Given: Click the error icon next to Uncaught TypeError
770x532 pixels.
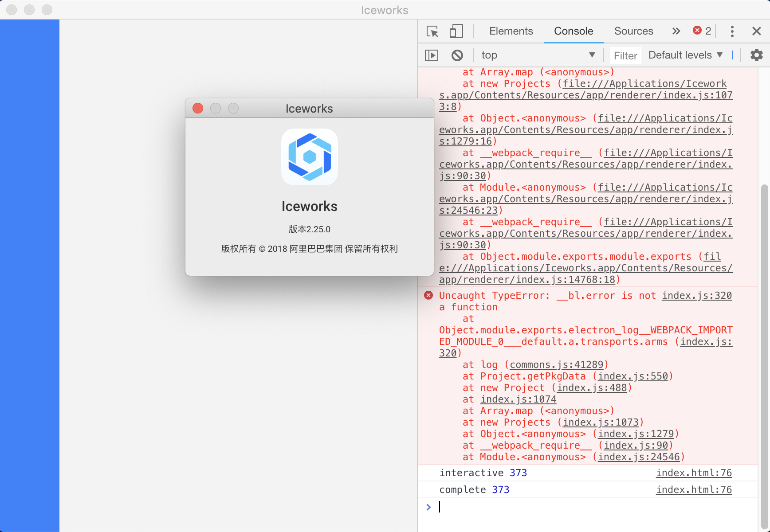Looking at the screenshot, I should pos(428,295).
